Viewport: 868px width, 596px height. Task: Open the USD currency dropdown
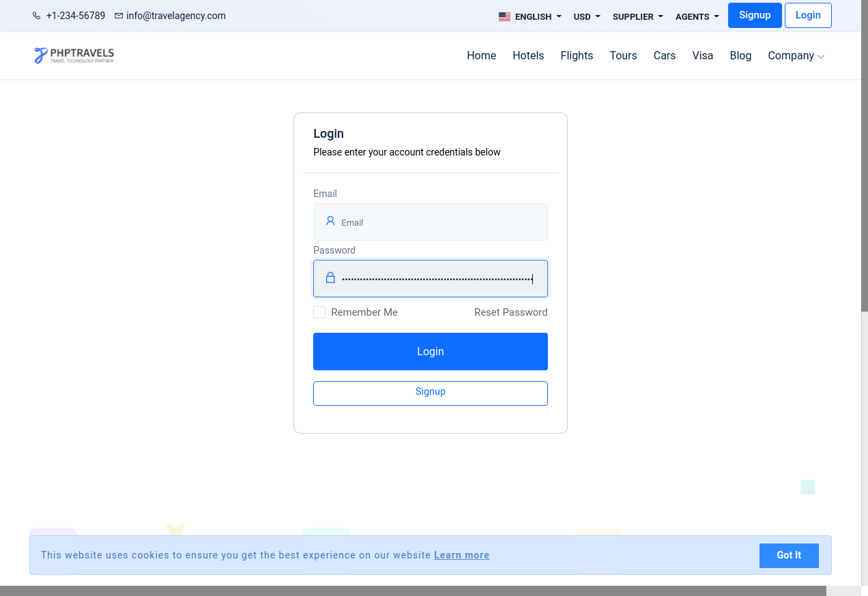(x=587, y=16)
